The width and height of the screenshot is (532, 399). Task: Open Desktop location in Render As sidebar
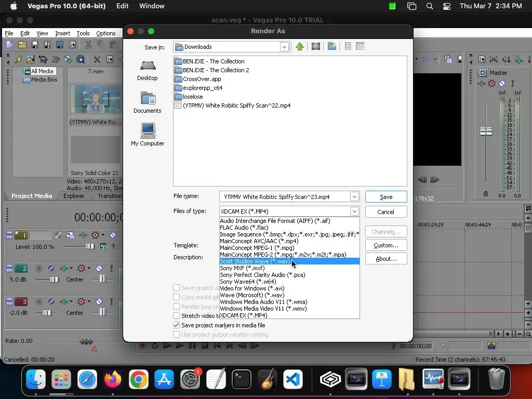point(148,71)
